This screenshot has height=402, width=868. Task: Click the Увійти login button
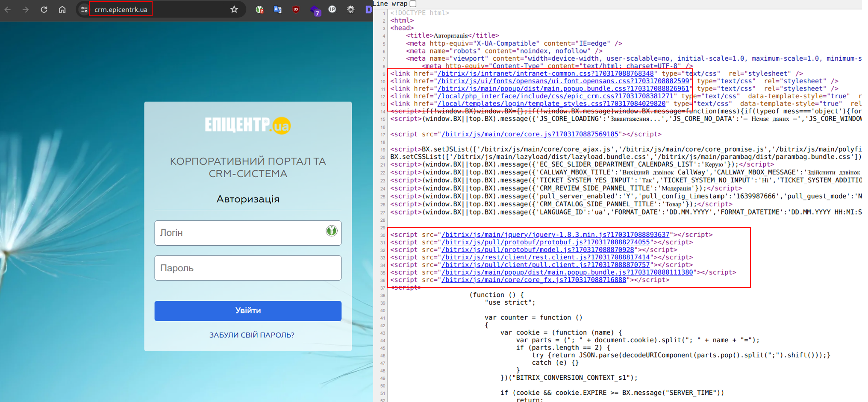pyautogui.click(x=248, y=311)
